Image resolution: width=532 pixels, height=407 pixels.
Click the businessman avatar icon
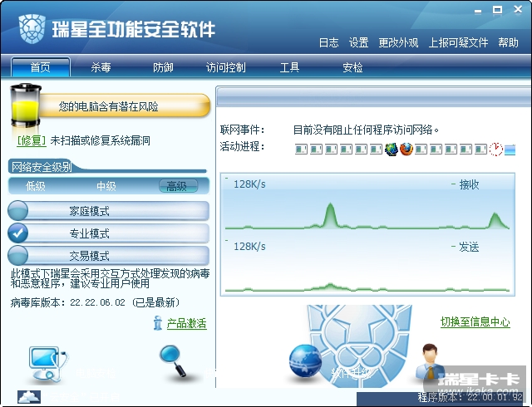coord(430,361)
